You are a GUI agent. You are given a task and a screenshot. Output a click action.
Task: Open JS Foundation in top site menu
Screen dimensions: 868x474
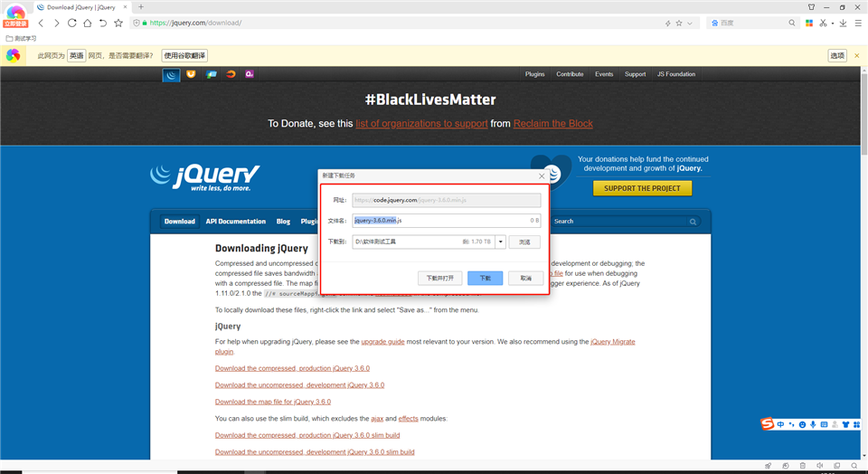676,74
